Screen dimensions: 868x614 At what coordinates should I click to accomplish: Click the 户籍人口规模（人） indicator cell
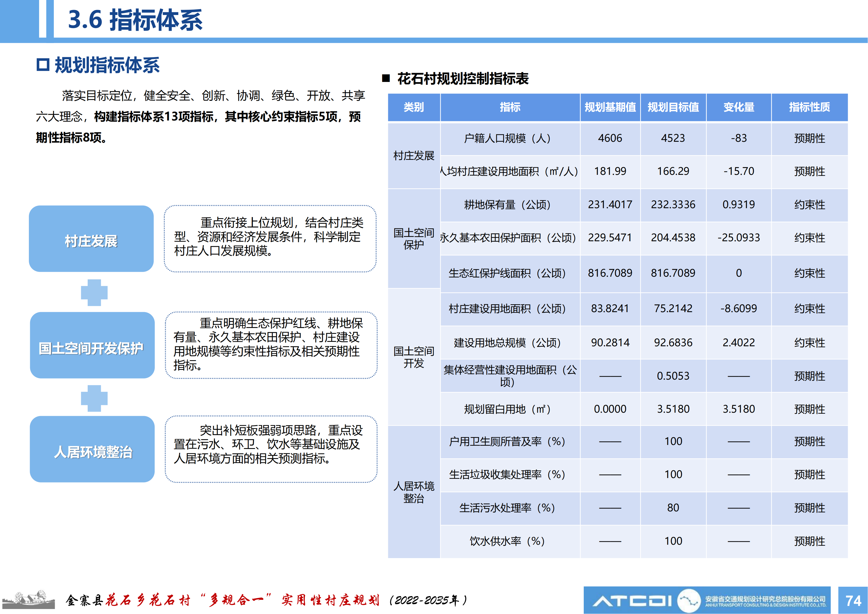510,139
